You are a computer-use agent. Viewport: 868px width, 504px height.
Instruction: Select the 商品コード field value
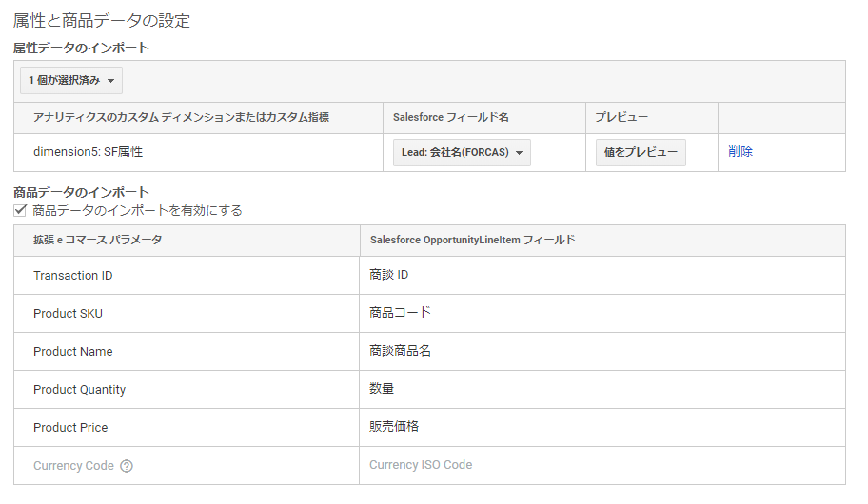pyautogui.click(x=400, y=313)
